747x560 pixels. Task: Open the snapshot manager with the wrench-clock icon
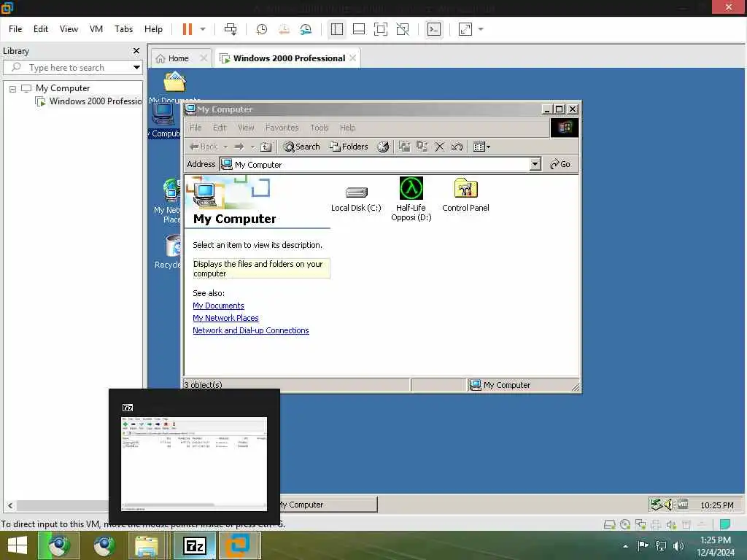point(306,29)
